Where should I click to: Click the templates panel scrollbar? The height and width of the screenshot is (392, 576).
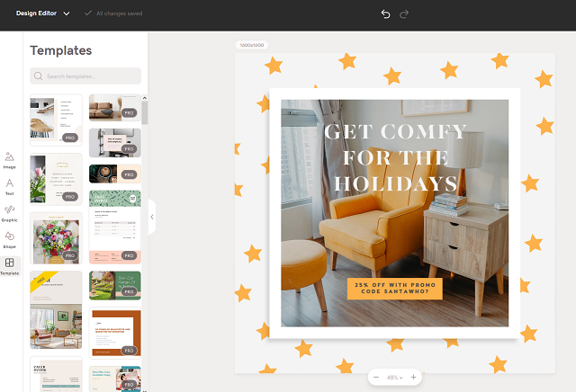[145, 112]
